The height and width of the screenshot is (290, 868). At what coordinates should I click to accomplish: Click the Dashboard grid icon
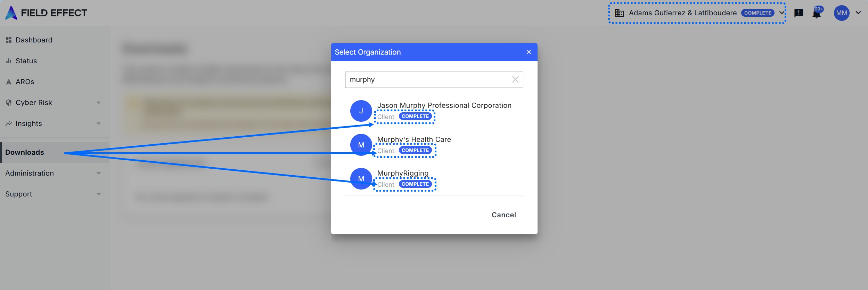coord(9,40)
